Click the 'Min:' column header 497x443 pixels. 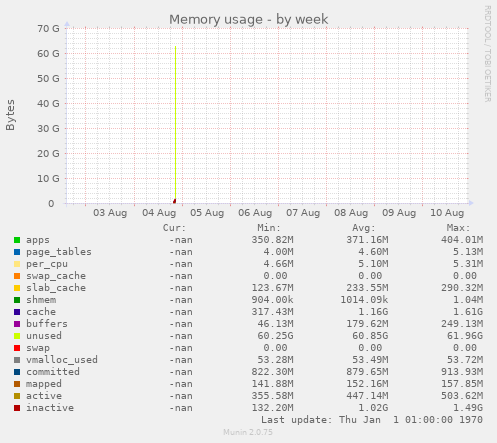click(269, 228)
